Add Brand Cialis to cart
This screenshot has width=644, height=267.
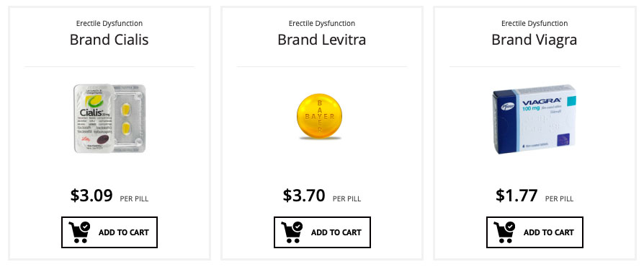click(109, 232)
